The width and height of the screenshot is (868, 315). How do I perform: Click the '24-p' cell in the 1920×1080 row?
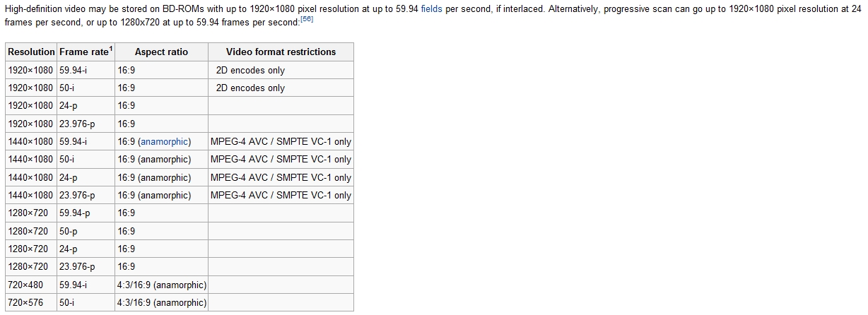[69, 105]
